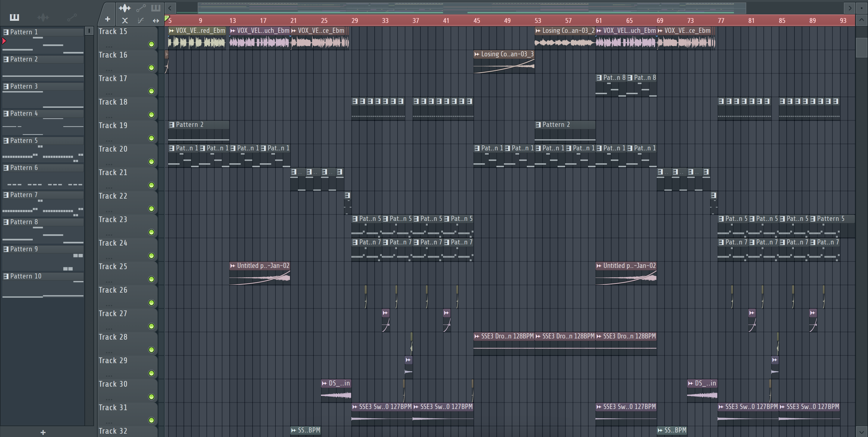Mute Track 25 with its green light
Viewport: 868px width, 437px height.
pyautogui.click(x=151, y=279)
